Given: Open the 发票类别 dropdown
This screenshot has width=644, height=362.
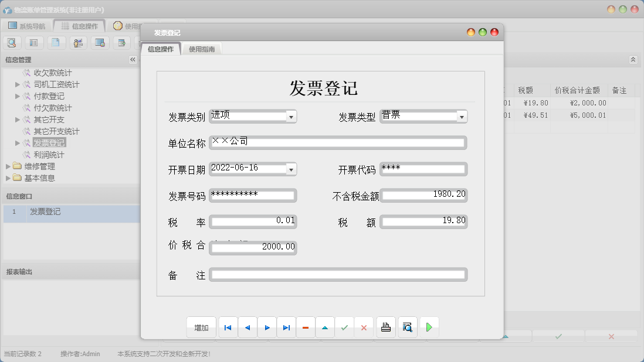Looking at the screenshot, I should pos(291,116).
